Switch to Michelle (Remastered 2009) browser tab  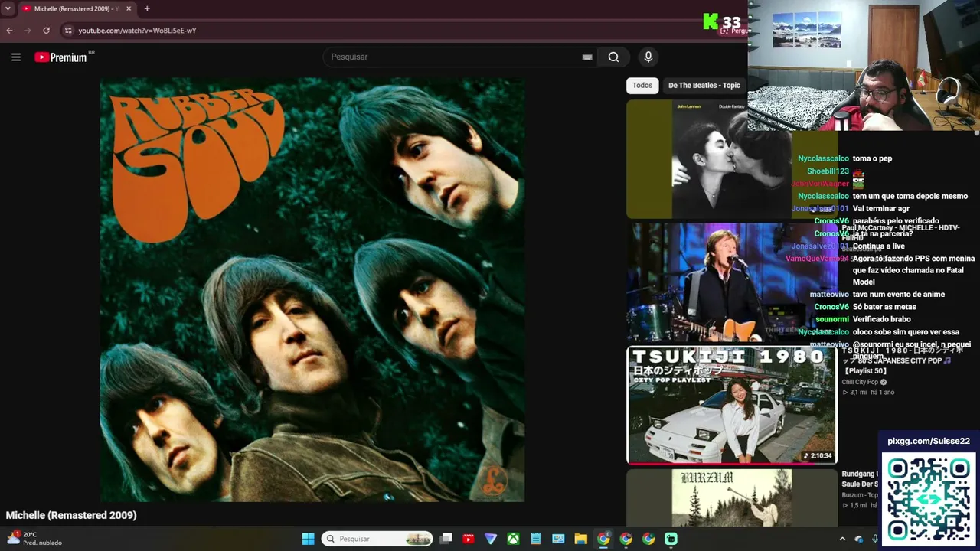point(75,8)
